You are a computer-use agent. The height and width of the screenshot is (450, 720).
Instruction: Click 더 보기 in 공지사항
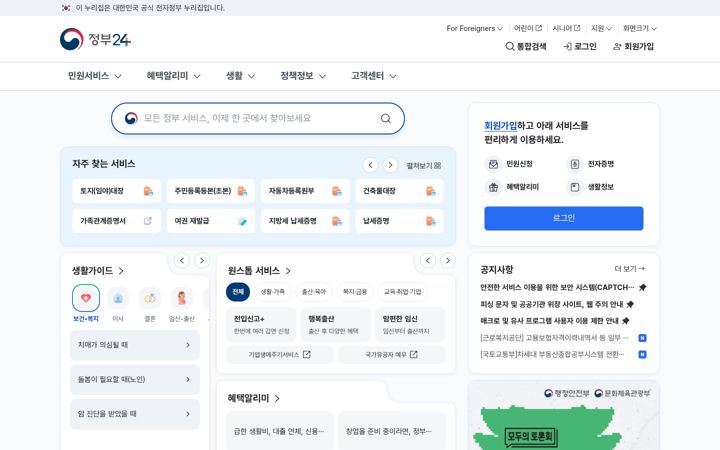[630, 269]
